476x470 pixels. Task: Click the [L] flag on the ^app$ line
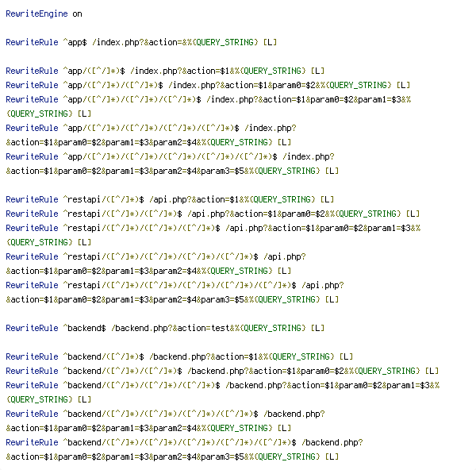270,42
